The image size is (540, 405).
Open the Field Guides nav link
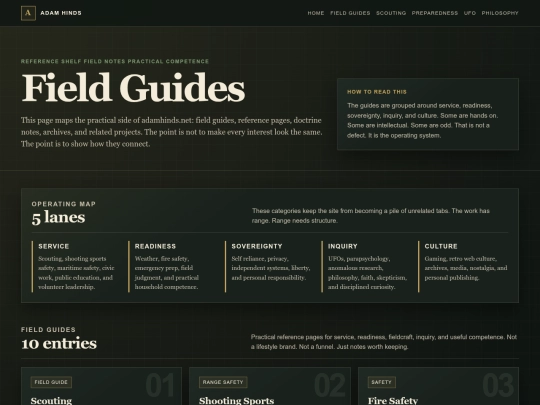tap(350, 13)
